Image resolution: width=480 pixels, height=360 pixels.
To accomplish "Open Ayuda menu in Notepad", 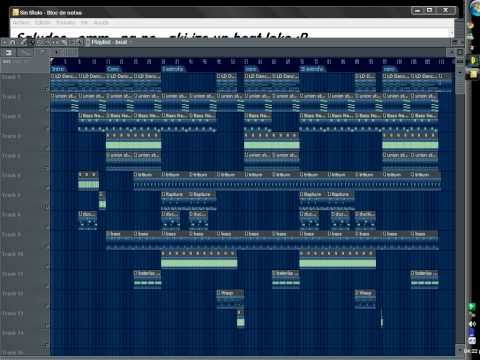I will tap(101, 22).
